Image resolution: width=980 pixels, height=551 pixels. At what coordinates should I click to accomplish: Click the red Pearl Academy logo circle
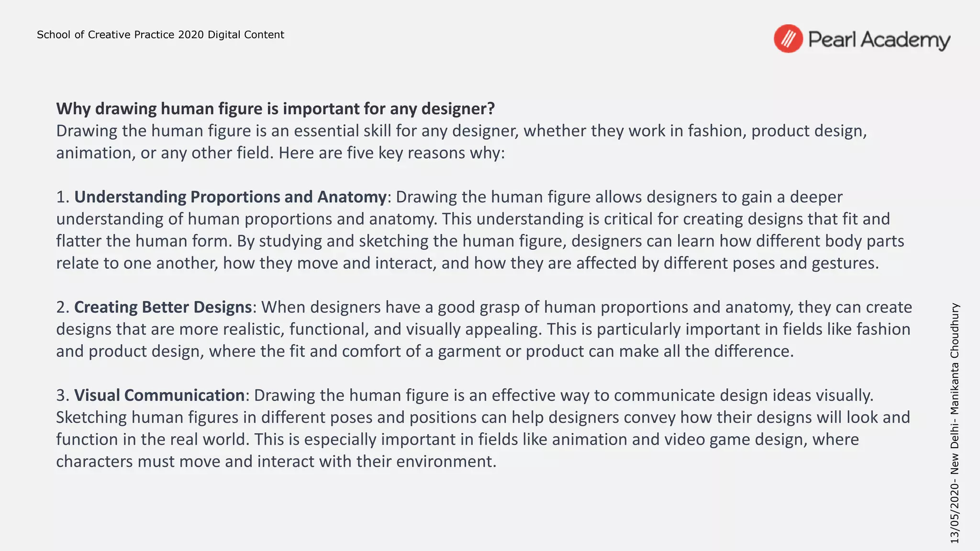(788, 39)
